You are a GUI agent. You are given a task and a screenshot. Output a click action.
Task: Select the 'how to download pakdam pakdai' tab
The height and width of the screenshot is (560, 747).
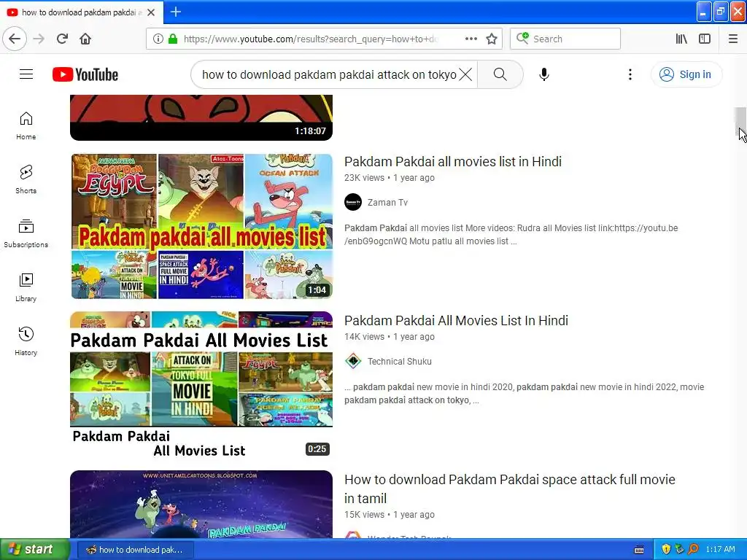click(81, 12)
